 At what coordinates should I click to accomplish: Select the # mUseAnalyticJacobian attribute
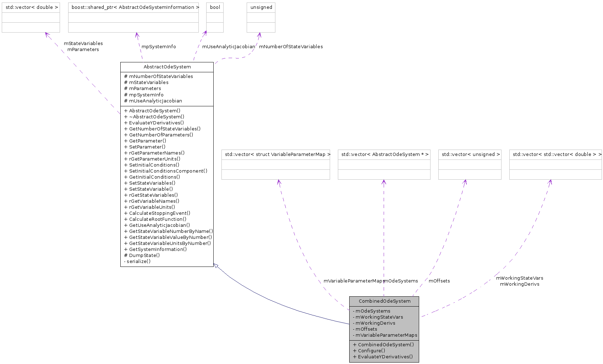[x=153, y=101]
